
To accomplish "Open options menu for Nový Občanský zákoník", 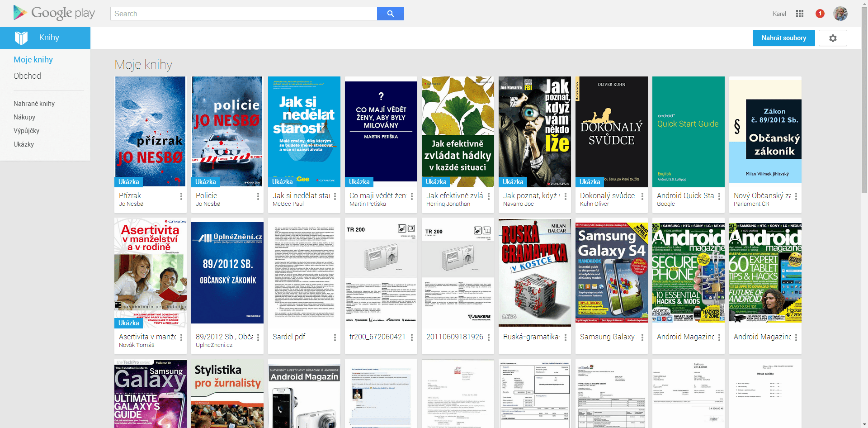I will [x=796, y=196].
